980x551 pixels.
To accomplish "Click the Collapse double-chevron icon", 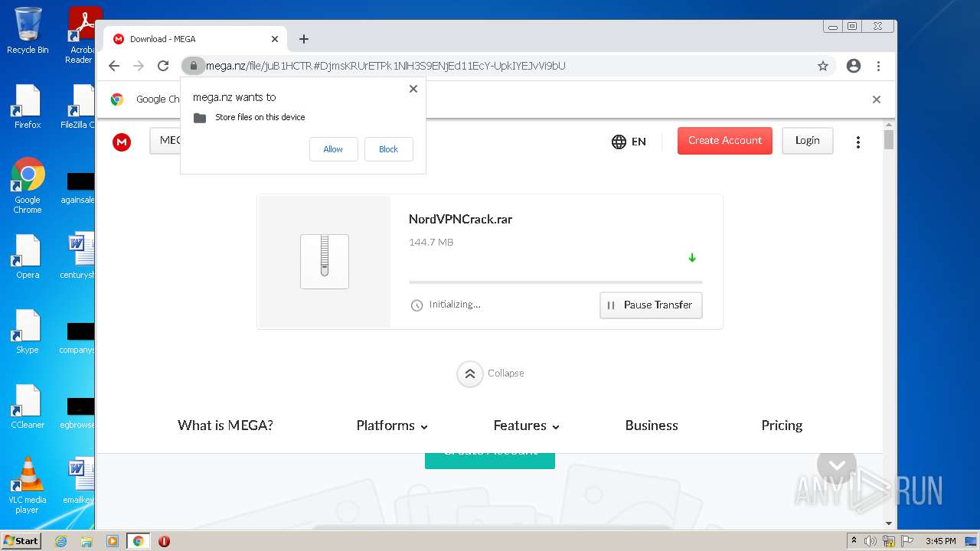I will pyautogui.click(x=470, y=373).
